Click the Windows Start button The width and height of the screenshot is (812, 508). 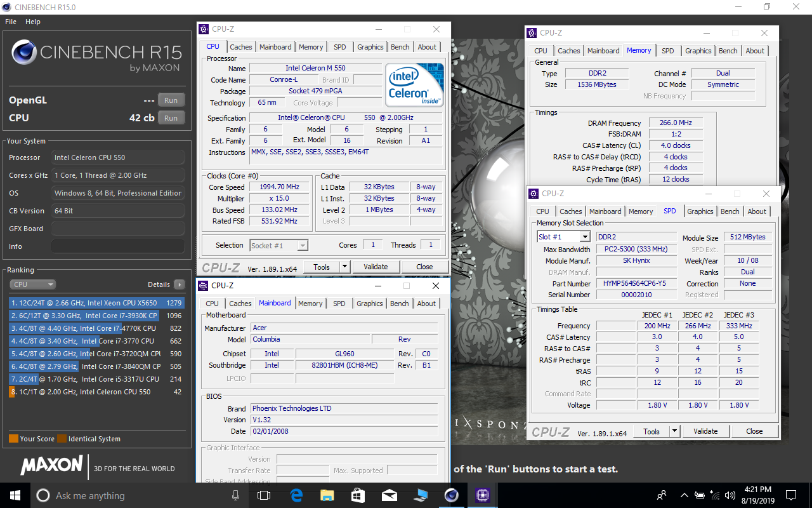15,495
